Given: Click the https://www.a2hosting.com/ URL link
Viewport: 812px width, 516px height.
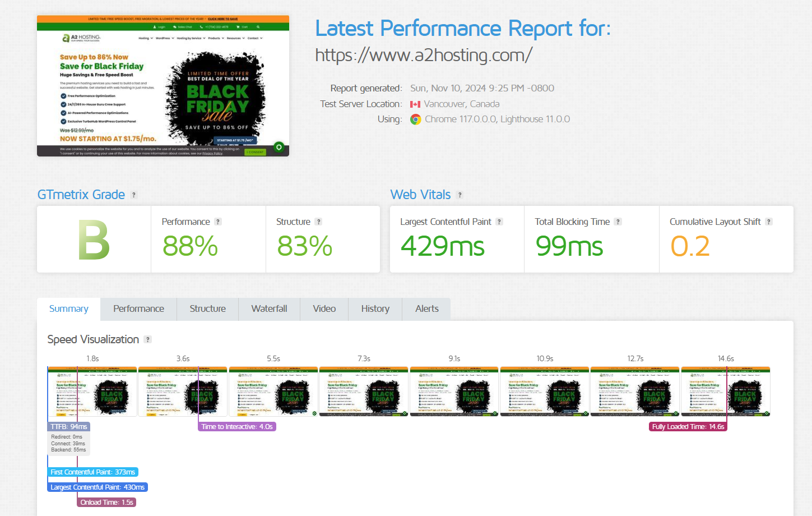Looking at the screenshot, I should point(424,55).
